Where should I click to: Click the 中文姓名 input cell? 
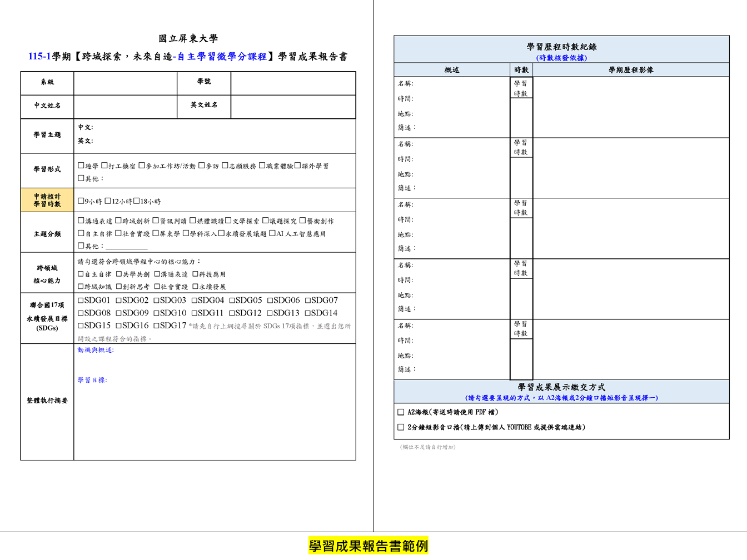(126, 107)
